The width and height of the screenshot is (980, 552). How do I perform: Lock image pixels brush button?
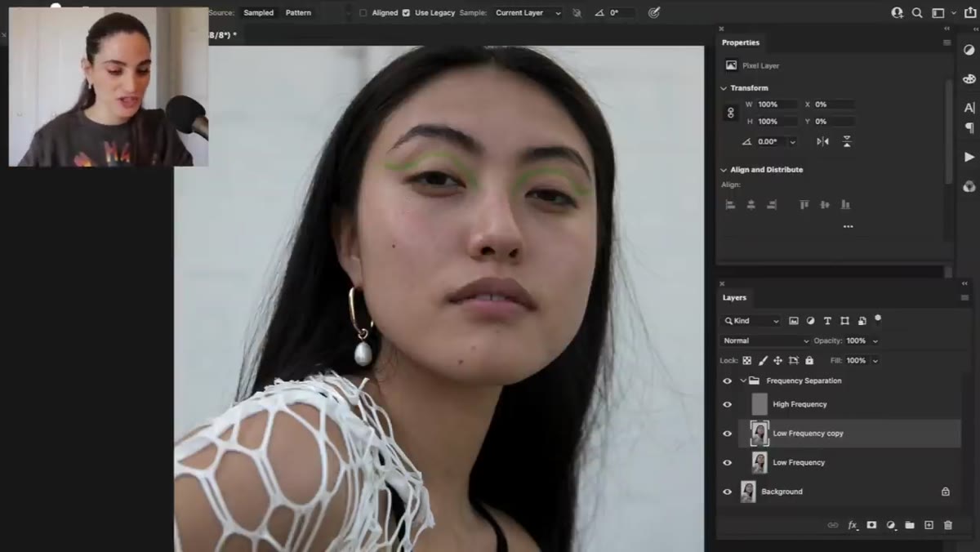pos(763,360)
